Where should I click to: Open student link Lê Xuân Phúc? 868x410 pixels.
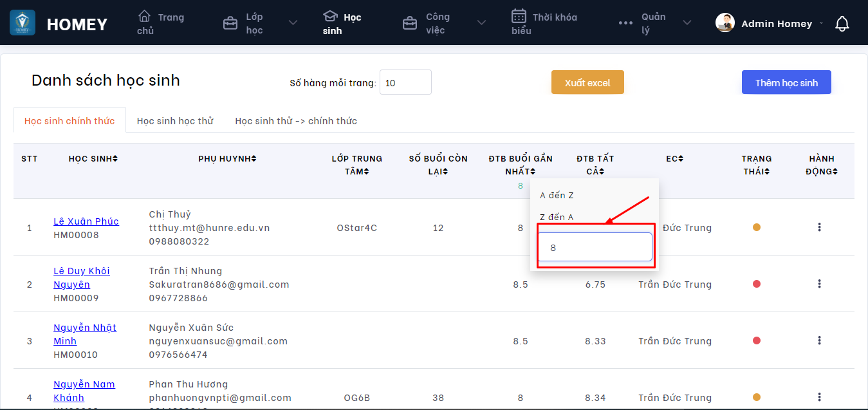pos(86,221)
